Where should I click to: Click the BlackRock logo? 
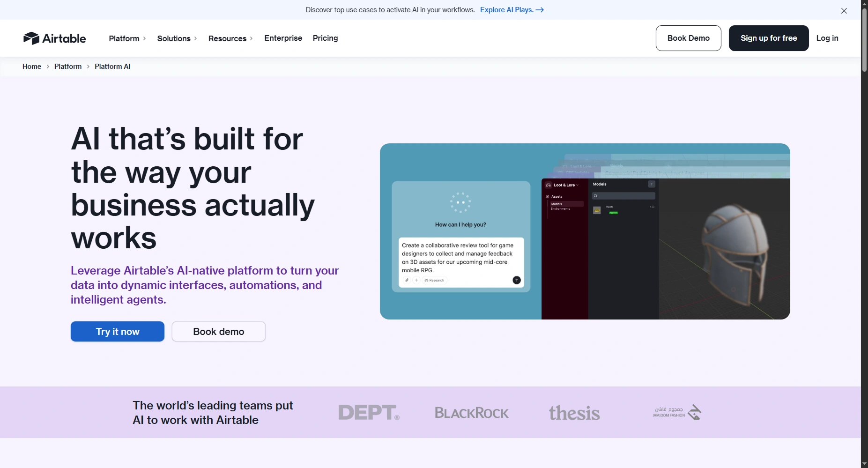[x=471, y=413]
